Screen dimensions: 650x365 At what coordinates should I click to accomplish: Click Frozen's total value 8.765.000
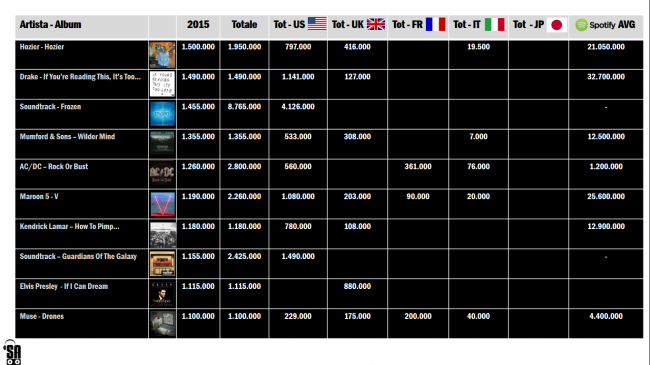(x=244, y=107)
